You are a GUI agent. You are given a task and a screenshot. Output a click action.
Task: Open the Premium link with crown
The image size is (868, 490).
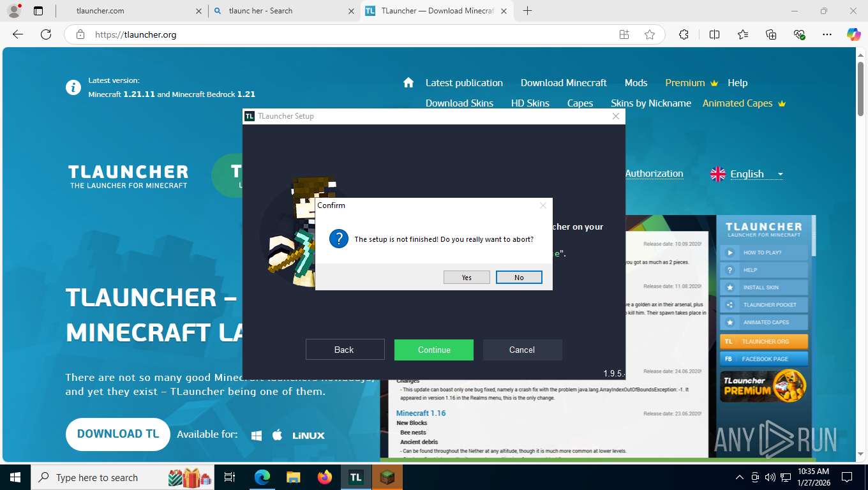pos(692,83)
